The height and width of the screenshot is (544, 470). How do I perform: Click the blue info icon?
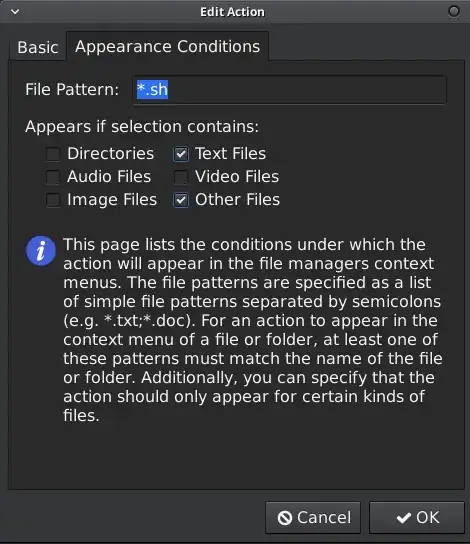coord(41,250)
